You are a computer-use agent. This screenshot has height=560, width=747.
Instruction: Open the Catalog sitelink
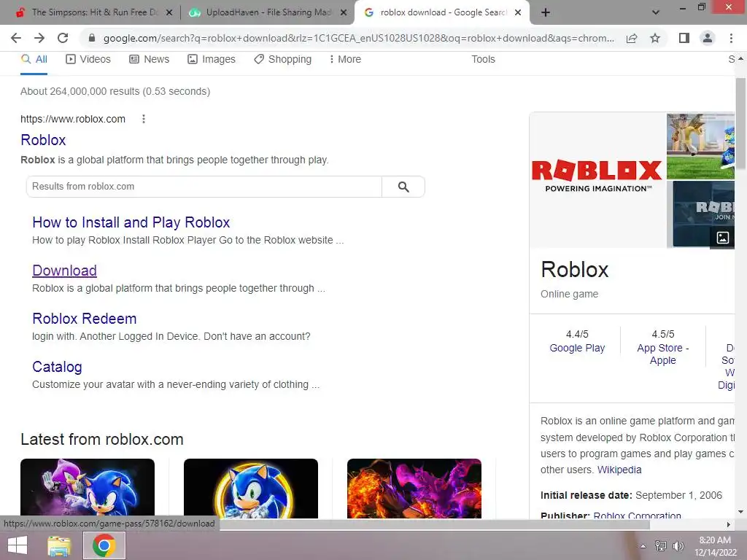57,367
